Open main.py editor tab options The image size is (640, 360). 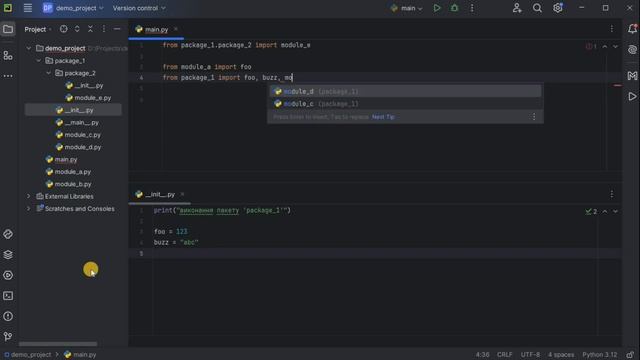611,29
